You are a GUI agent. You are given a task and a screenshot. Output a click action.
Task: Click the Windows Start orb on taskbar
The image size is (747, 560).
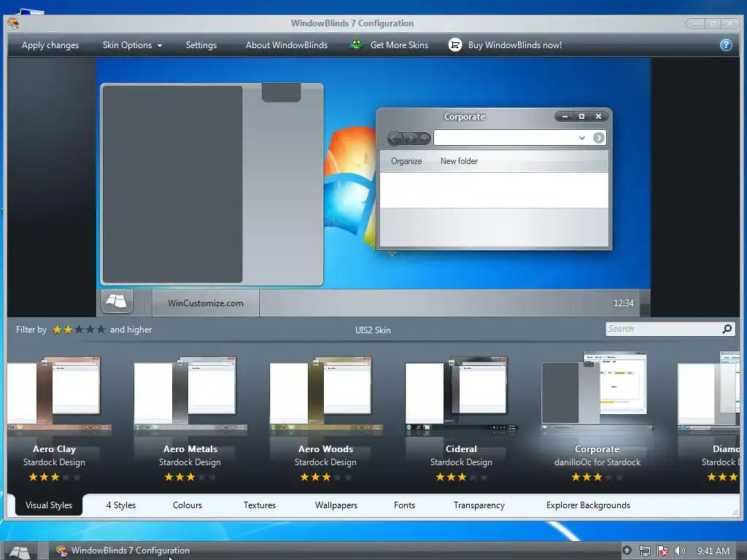19,551
